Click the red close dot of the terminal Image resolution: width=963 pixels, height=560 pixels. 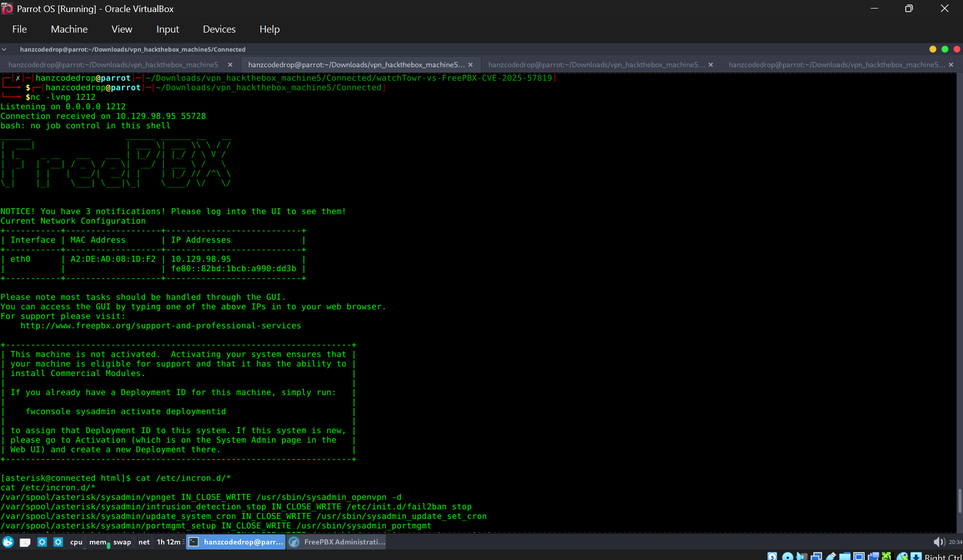[957, 49]
